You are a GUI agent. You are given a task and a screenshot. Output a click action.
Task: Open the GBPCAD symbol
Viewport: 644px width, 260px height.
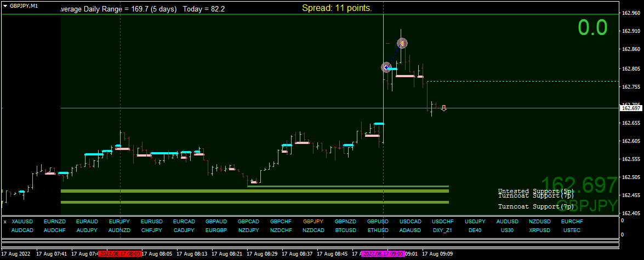tap(248, 222)
